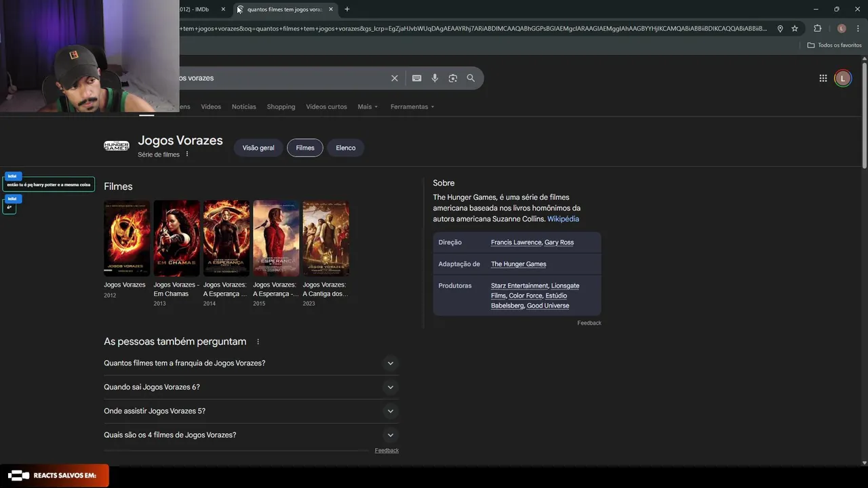
Task: Open the browser extensions puzzle icon
Action: coord(817,28)
